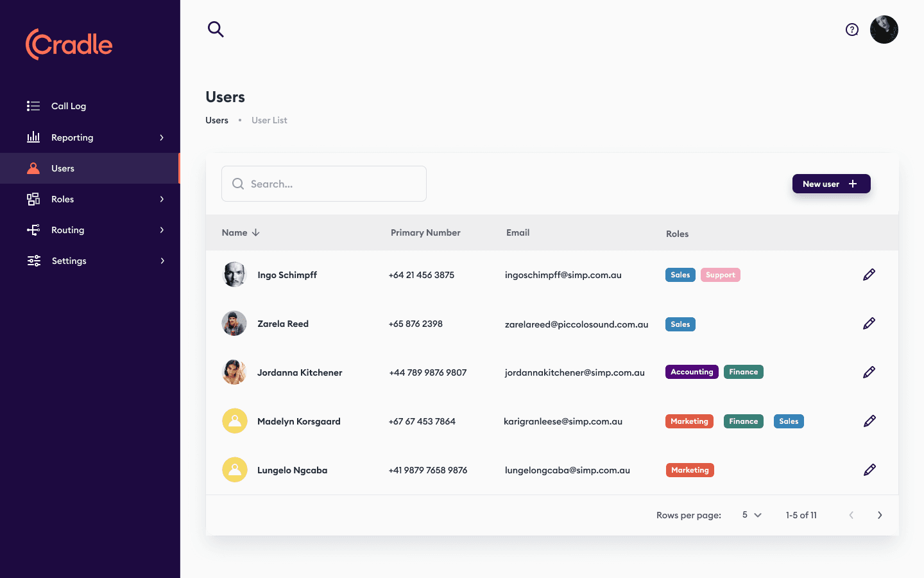Expand the Reporting sidebar section
This screenshot has height=578, width=924.
point(161,137)
